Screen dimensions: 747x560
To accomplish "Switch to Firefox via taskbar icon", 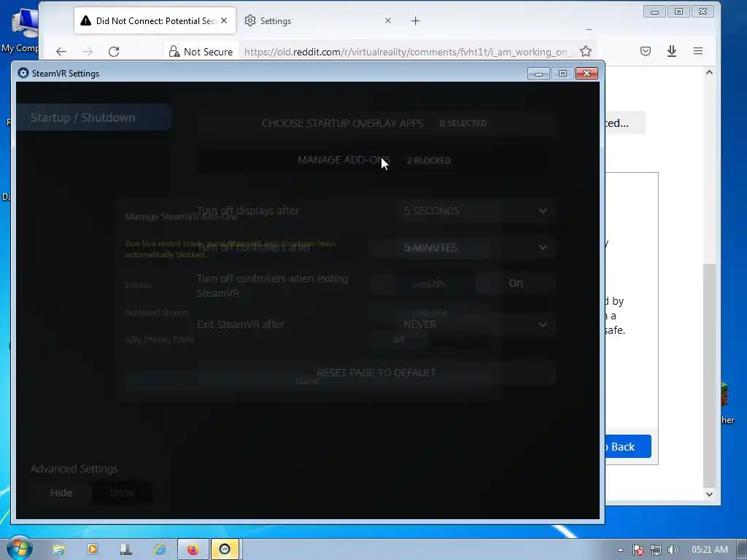I will [x=193, y=550].
